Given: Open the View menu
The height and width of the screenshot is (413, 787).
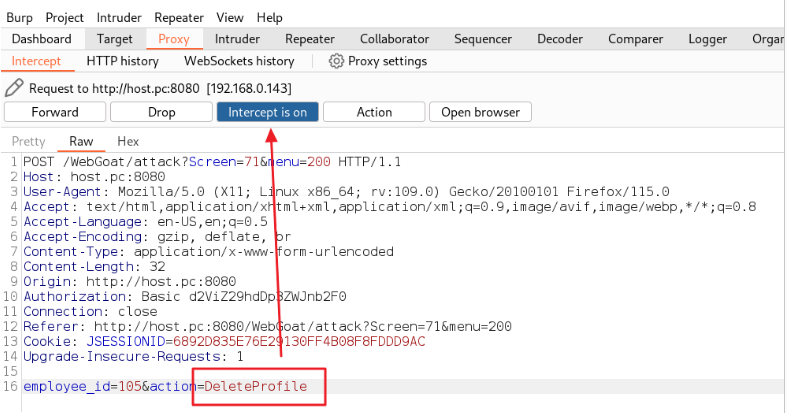Looking at the screenshot, I should point(230,18).
